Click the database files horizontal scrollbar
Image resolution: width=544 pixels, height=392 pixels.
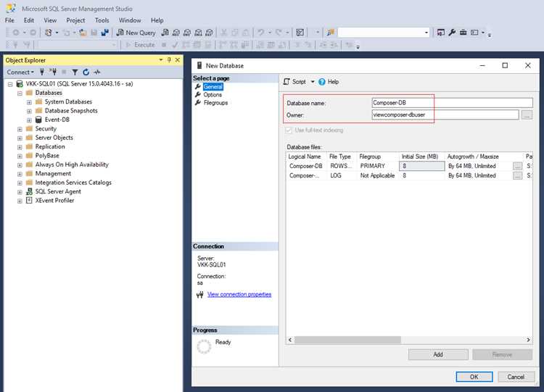(409, 340)
